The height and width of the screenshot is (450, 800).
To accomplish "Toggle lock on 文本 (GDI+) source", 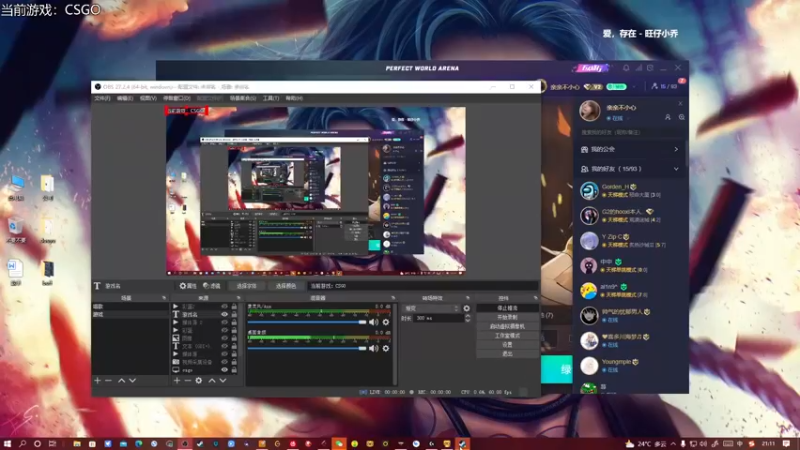I will click(x=234, y=346).
